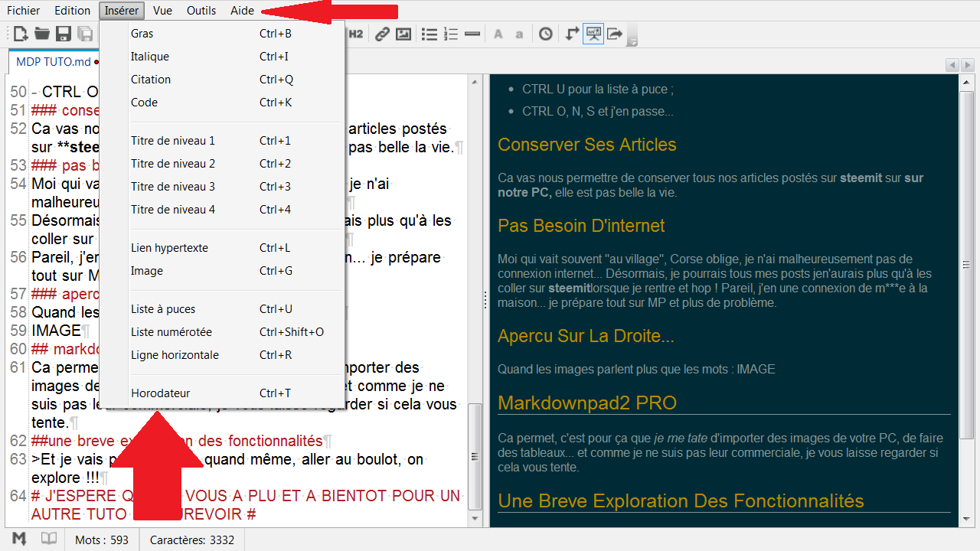Insert hyperlink using the chain icon
980x551 pixels.
(381, 34)
